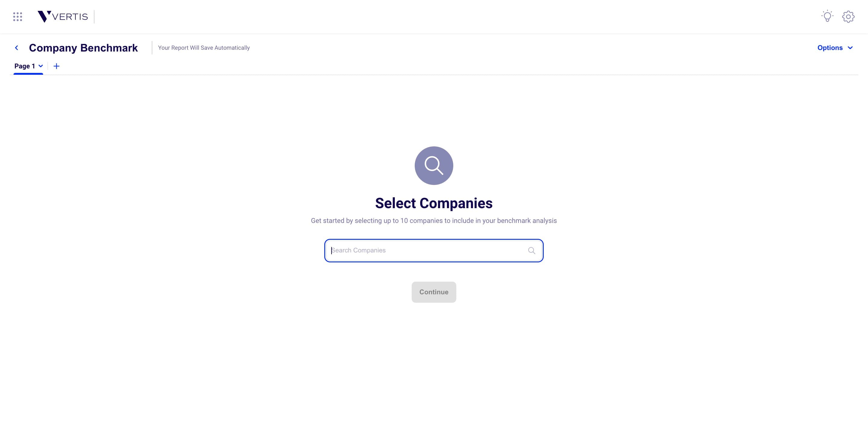This screenshot has width=868, height=444.
Task: Click the Continue button
Action: [x=434, y=292]
